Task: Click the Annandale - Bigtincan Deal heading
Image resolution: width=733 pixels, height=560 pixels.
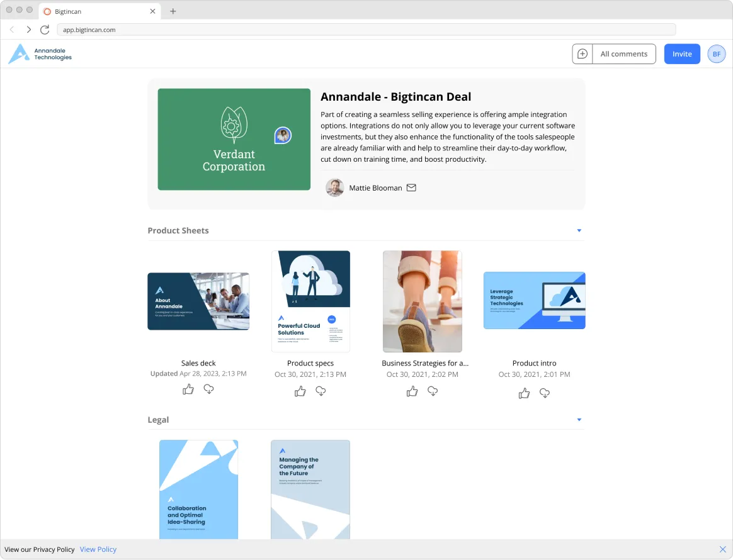Action: 396,97
